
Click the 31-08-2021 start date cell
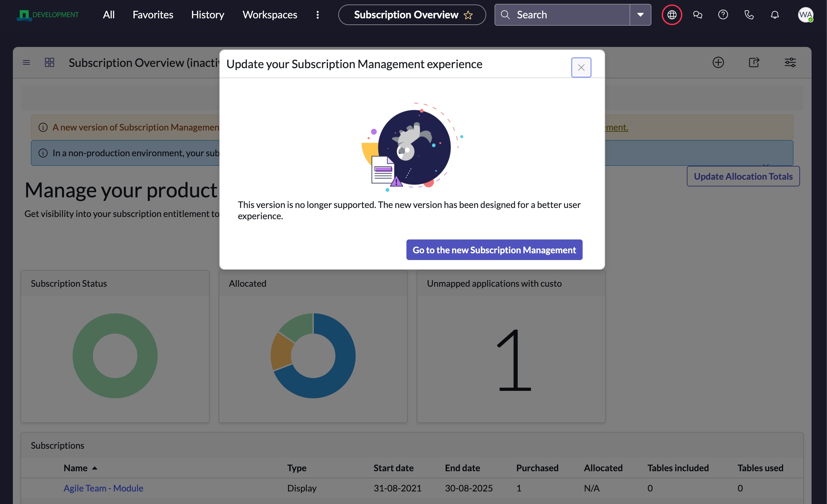(x=397, y=488)
